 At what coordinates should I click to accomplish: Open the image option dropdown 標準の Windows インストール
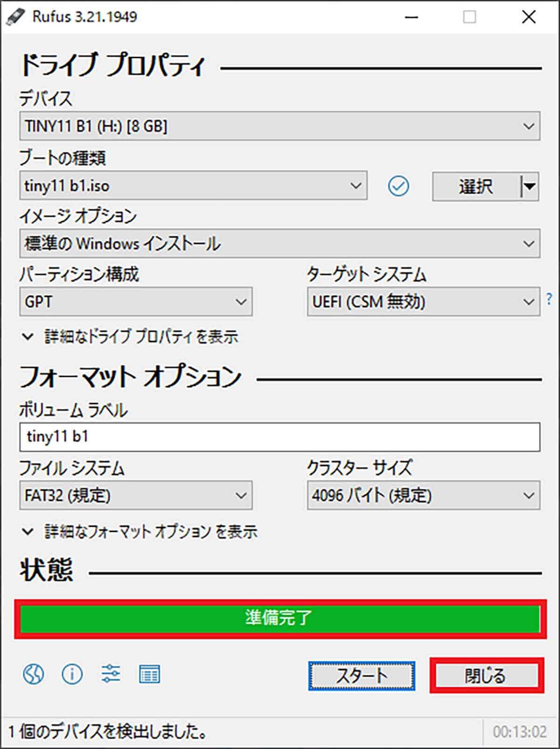click(x=280, y=243)
